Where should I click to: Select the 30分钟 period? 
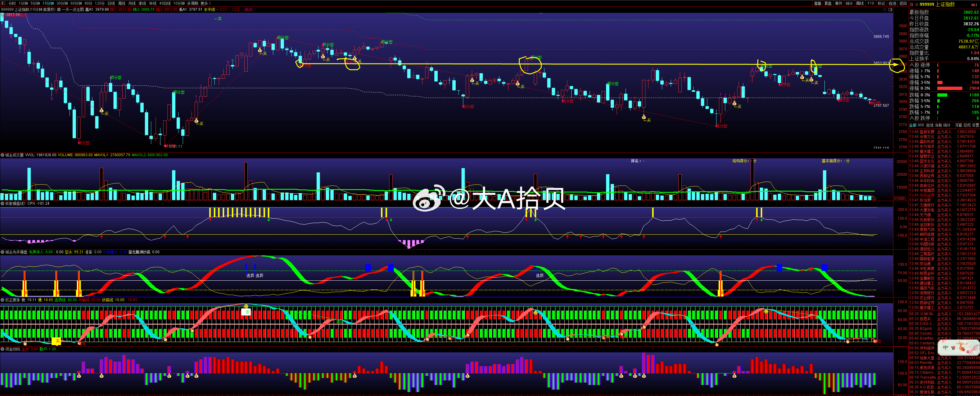pyautogui.click(x=63, y=3)
